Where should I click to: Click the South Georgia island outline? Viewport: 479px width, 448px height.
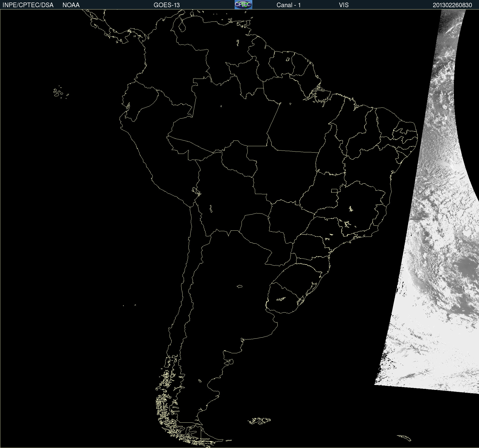pos(404,438)
